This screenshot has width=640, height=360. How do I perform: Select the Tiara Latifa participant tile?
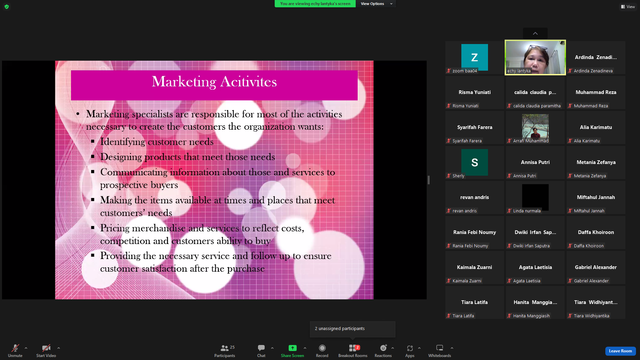[475, 303]
